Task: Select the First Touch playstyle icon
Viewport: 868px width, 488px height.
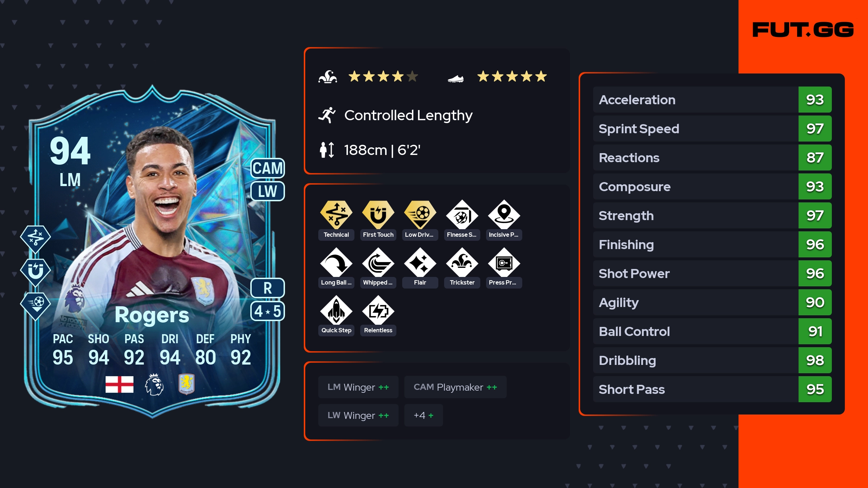Action: click(x=378, y=215)
